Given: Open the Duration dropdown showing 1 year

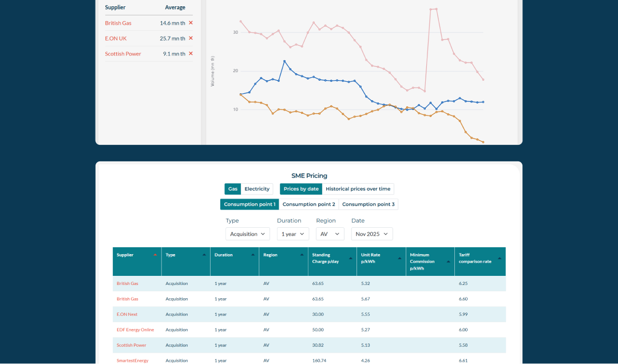Looking at the screenshot, I should tap(293, 234).
